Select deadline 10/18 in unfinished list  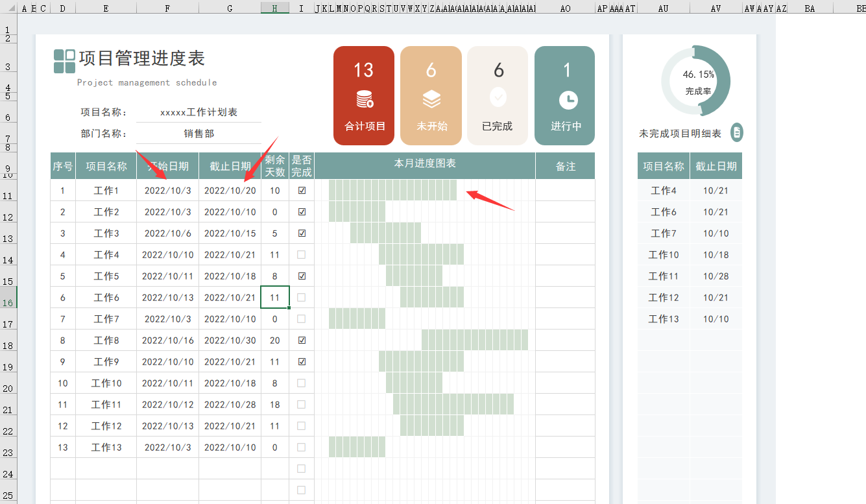pos(716,255)
